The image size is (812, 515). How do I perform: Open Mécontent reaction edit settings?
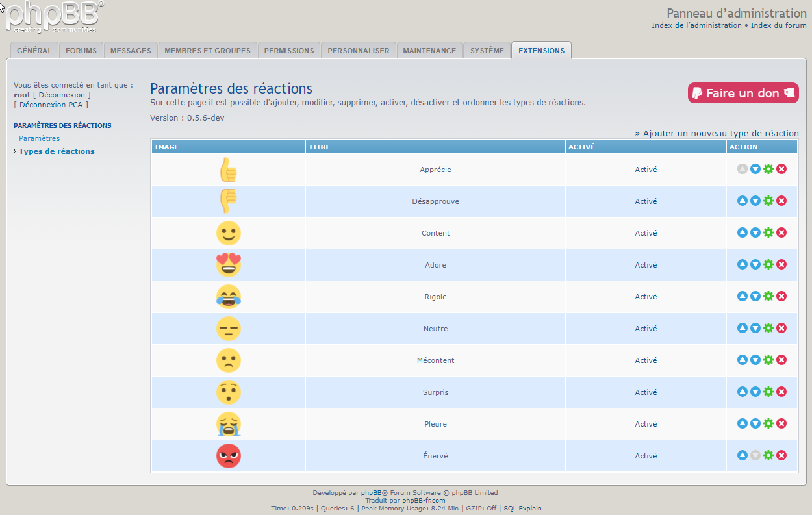click(x=768, y=360)
